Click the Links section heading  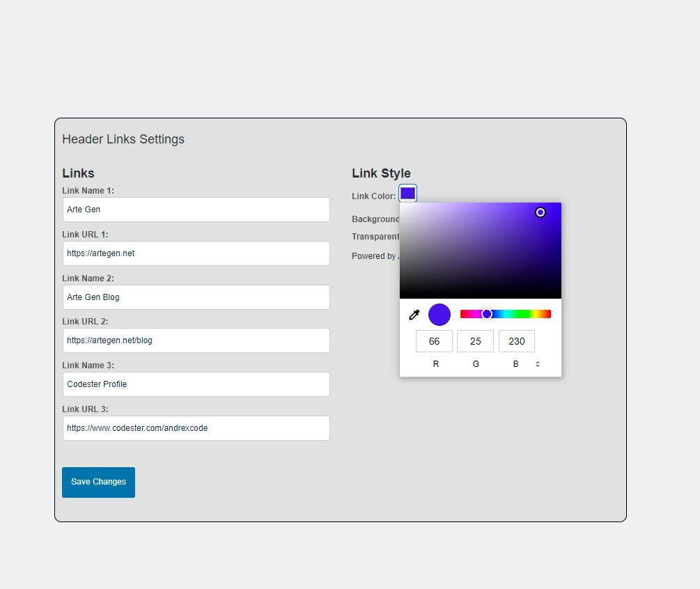click(x=78, y=173)
